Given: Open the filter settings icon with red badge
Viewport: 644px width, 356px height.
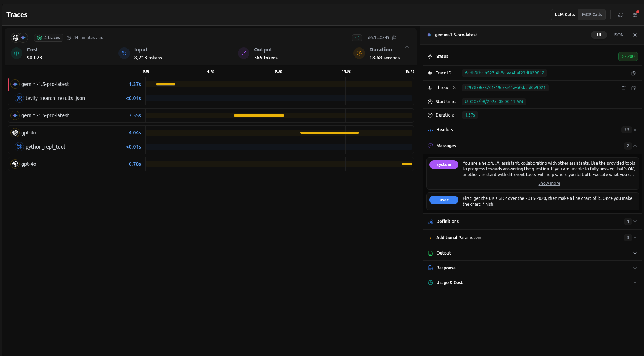Looking at the screenshot, I should [635, 14].
